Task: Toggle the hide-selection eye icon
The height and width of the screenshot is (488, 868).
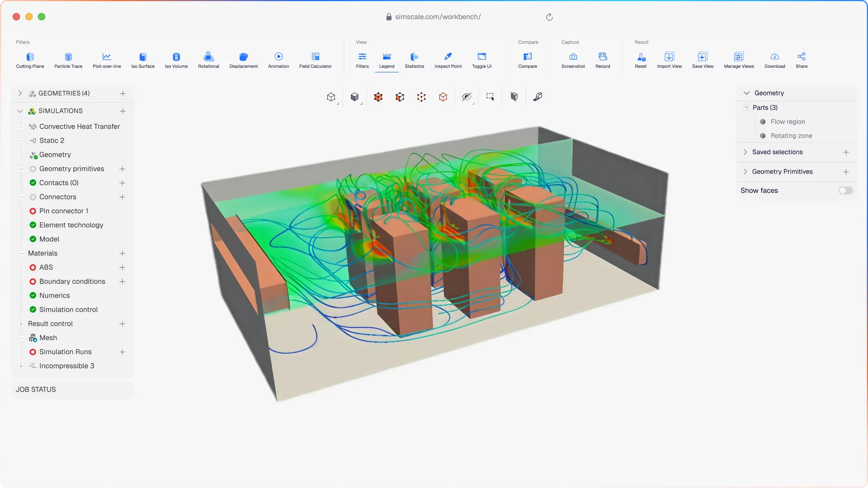Action: (467, 97)
